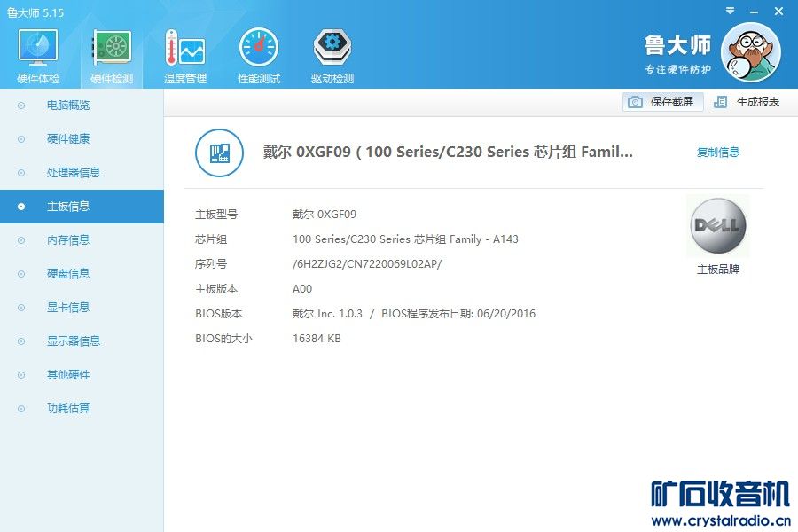Click the 保存截屏 button

662,102
